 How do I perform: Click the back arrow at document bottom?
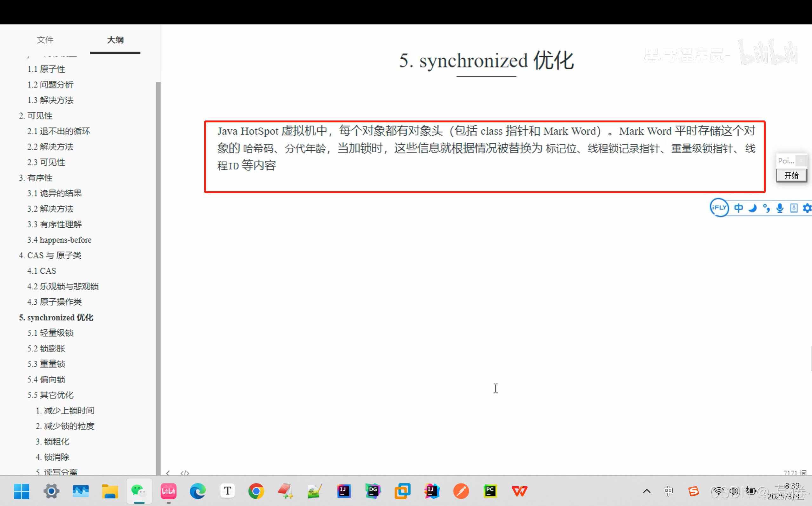click(x=169, y=473)
